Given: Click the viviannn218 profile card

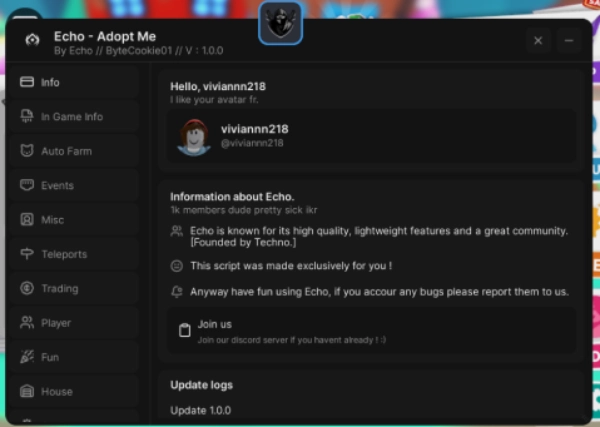Looking at the screenshot, I should point(372,137).
